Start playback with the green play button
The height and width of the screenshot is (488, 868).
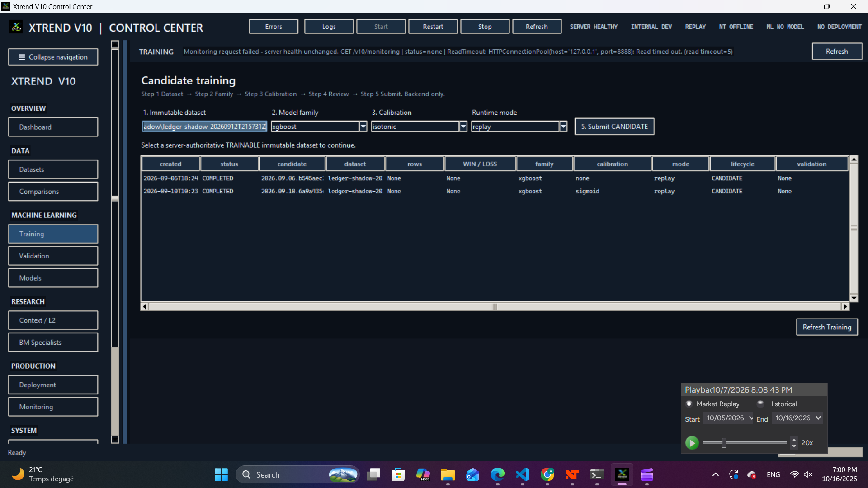[692, 443]
